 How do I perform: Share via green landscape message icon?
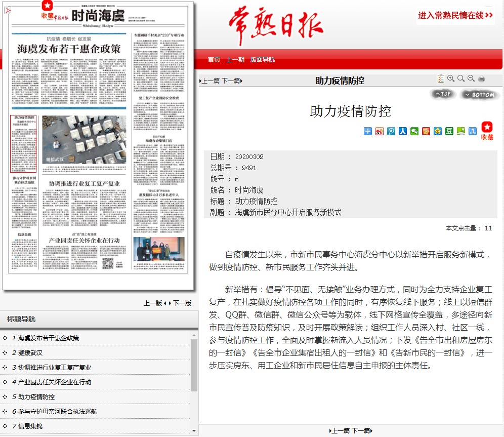click(461, 131)
